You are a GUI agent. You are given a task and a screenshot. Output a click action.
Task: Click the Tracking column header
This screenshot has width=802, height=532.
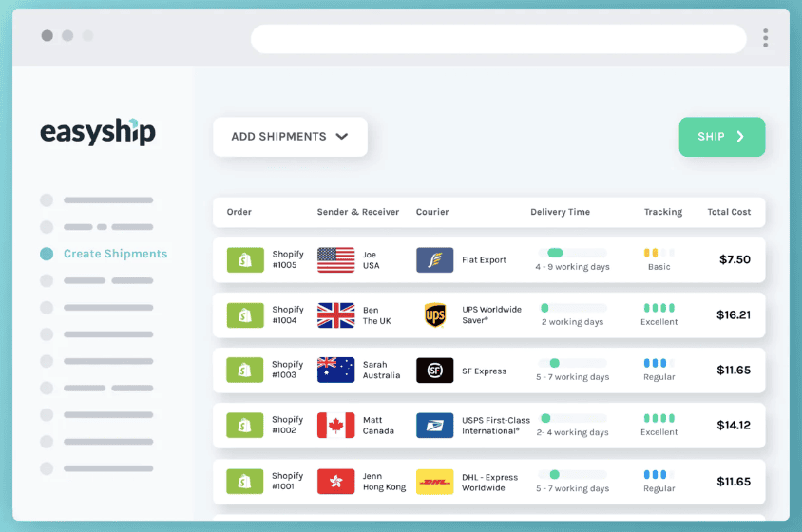click(663, 212)
